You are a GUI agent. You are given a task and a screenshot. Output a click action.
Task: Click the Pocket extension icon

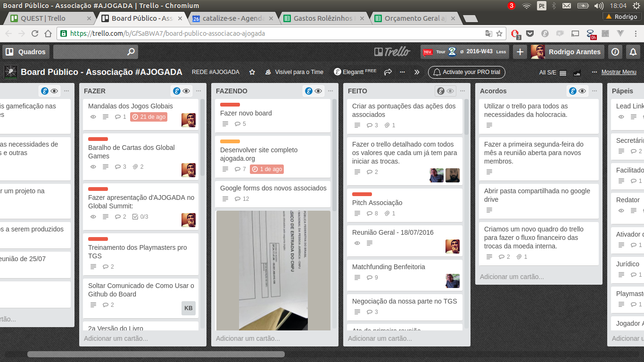(x=530, y=34)
